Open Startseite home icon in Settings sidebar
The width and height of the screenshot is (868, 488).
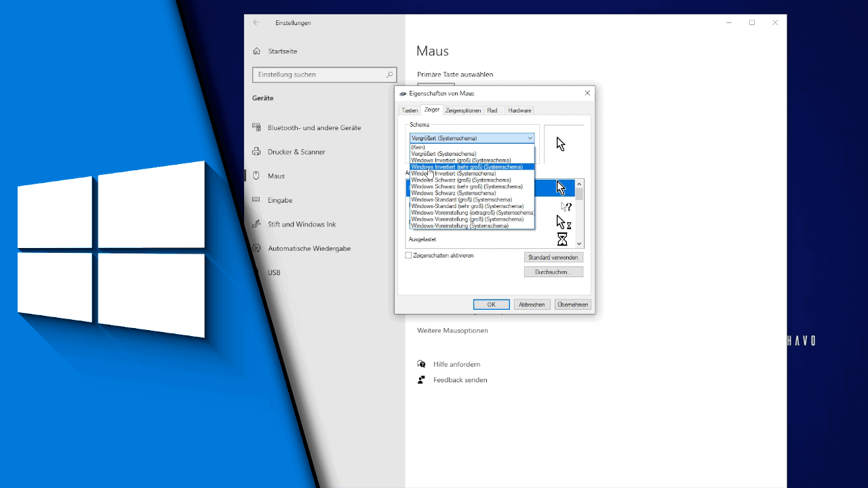256,51
